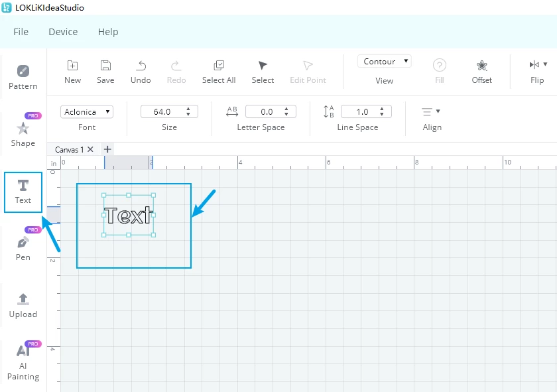Click the Line Space value field
This screenshot has width=557, height=392.
pyautogui.click(x=362, y=112)
